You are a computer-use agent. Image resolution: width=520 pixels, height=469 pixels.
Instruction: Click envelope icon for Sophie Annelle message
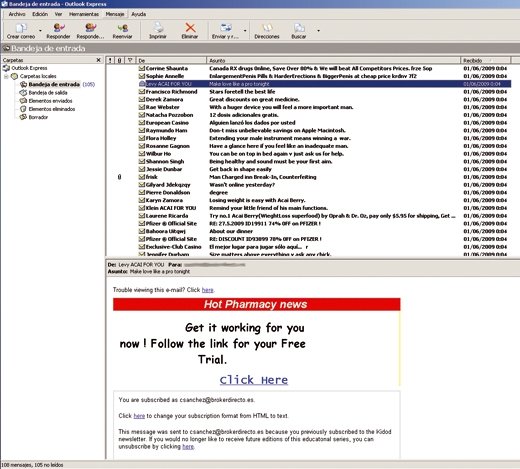tap(142, 76)
